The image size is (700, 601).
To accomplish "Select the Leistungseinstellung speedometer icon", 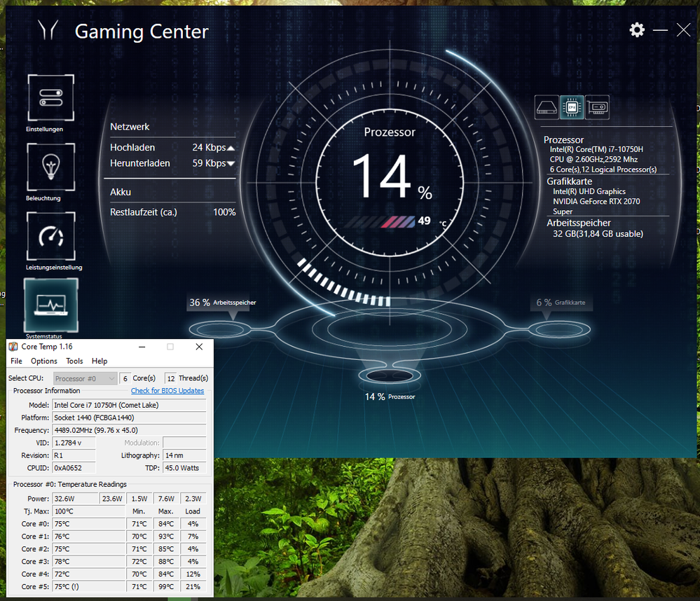I will (50, 236).
